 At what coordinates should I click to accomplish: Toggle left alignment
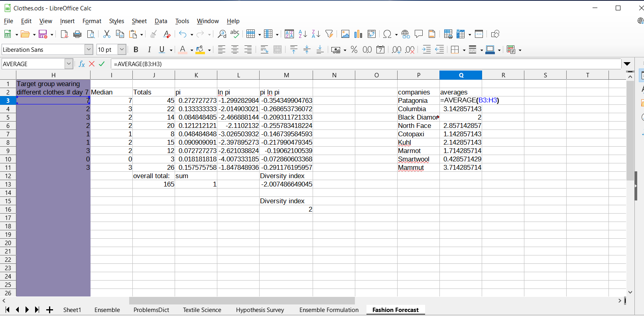point(222,49)
